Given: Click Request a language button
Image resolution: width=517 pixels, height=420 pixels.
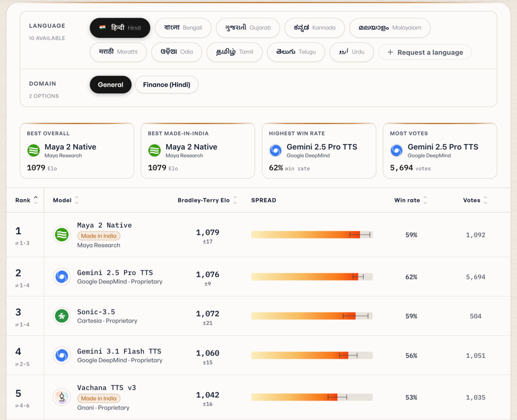Looking at the screenshot, I should pyautogui.click(x=425, y=52).
